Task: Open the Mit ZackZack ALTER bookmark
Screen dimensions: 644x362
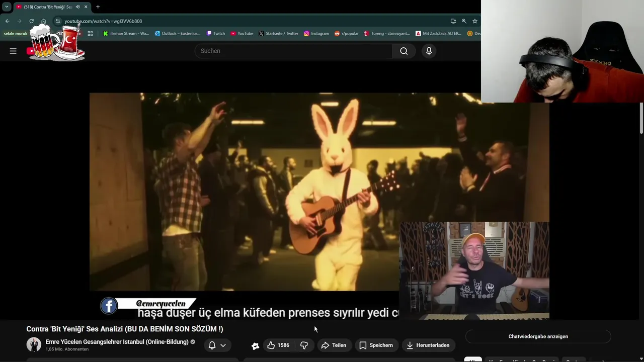Action: click(438, 34)
